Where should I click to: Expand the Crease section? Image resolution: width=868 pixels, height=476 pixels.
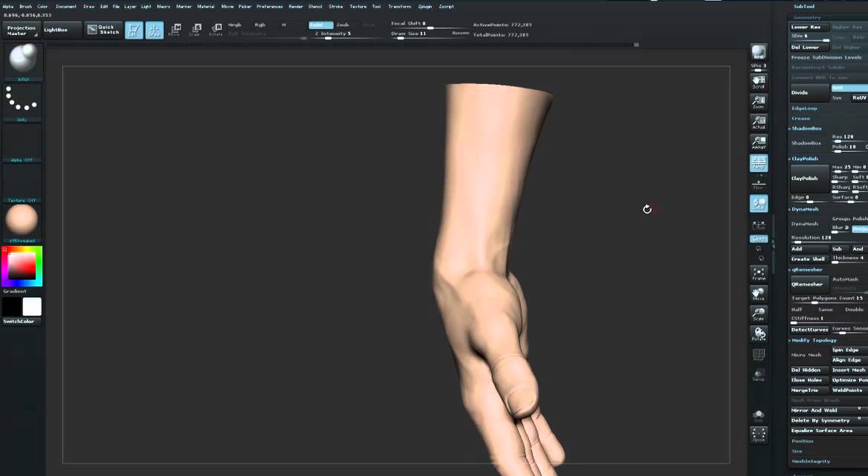point(800,118)
